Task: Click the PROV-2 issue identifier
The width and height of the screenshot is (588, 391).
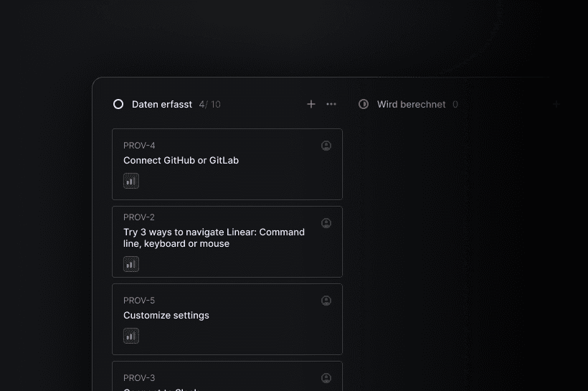Action: [x=139, y=217]
